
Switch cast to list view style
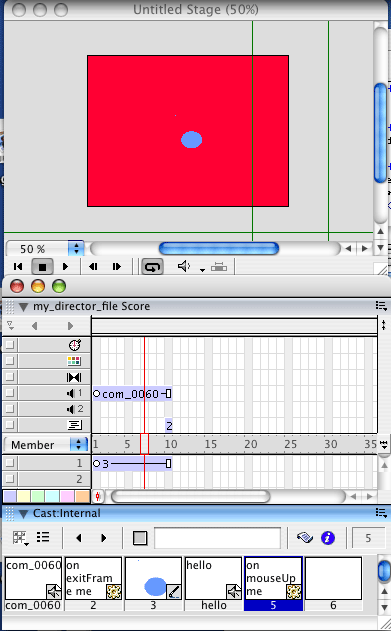tap(43, 537)
